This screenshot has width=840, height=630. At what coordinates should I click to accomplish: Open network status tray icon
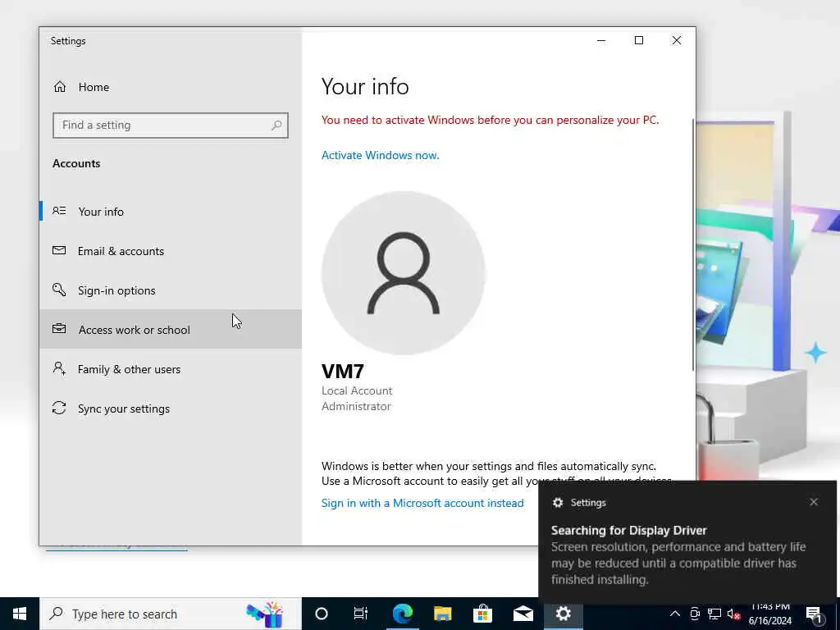point(714,614)
